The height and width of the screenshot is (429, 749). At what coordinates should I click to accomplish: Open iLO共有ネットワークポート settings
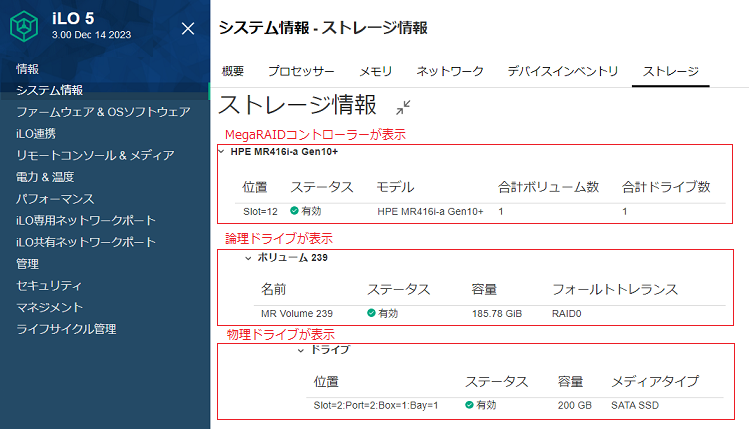point(86,242)
